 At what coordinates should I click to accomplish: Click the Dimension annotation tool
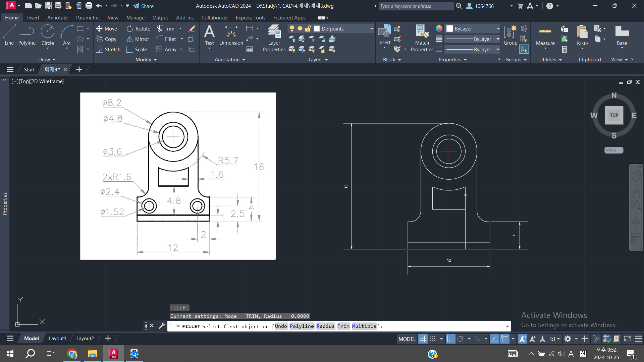point(231,35)
